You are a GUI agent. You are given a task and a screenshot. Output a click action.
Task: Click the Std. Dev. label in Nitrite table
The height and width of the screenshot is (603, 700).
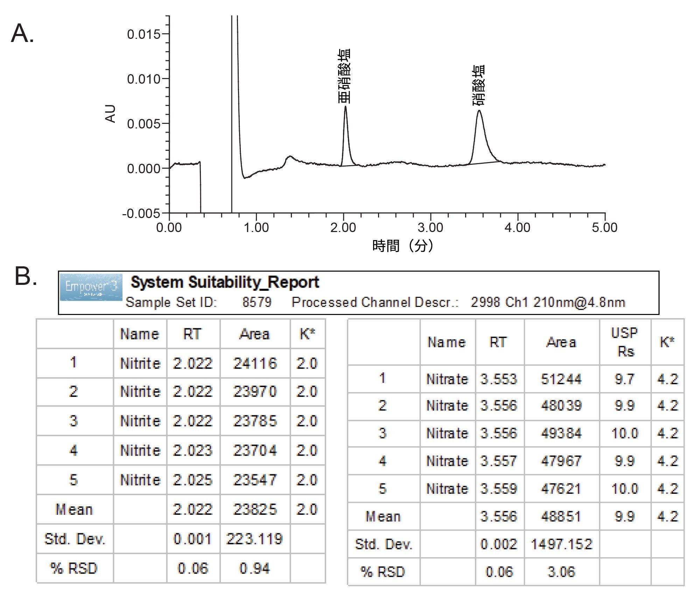pyautogui.click(x=75, y=539)
